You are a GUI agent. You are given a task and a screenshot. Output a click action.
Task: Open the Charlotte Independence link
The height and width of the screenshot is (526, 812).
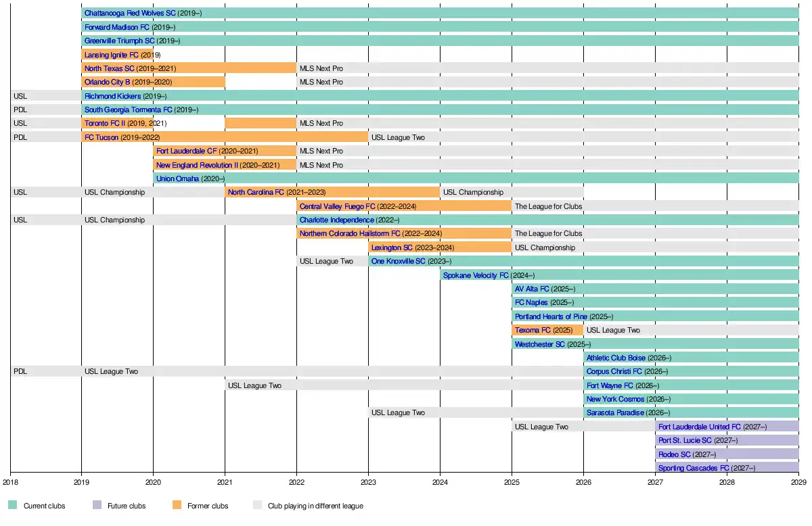click(336, 220)
